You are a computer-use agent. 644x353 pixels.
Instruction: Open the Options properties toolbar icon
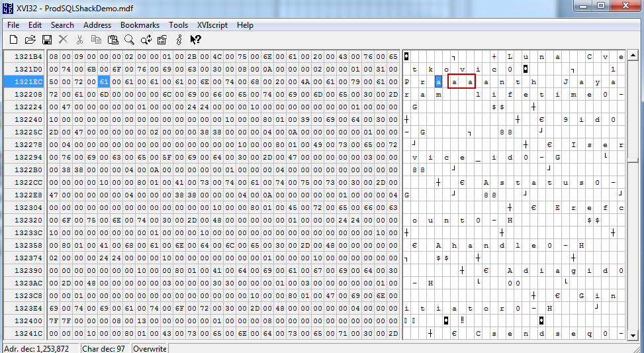(162, 40)
